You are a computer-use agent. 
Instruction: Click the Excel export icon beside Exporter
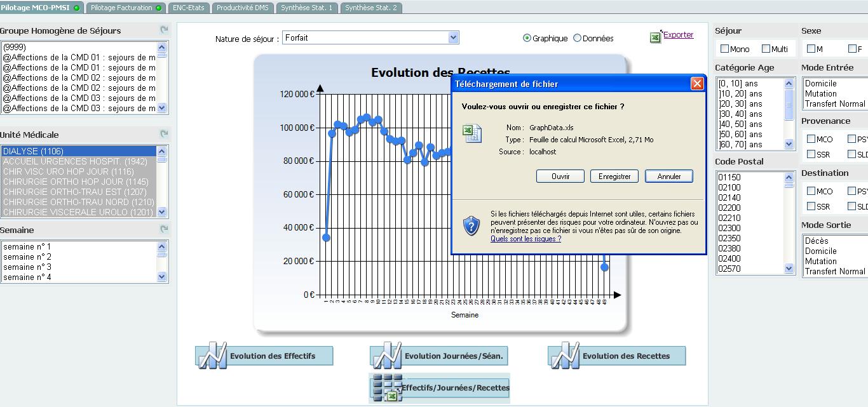(655, 37)
